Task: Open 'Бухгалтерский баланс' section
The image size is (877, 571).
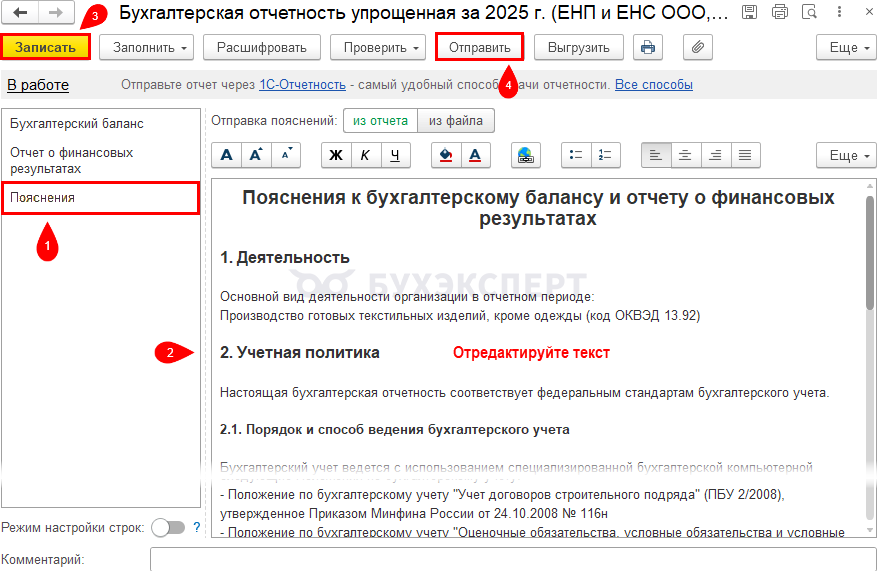Action: pyautogui.click(x=101, y=124)
